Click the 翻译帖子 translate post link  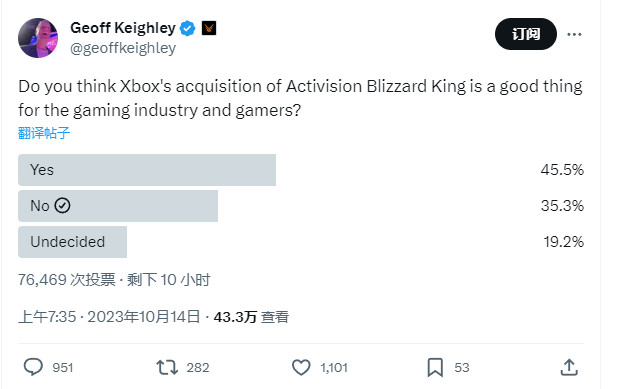point(44,133)
